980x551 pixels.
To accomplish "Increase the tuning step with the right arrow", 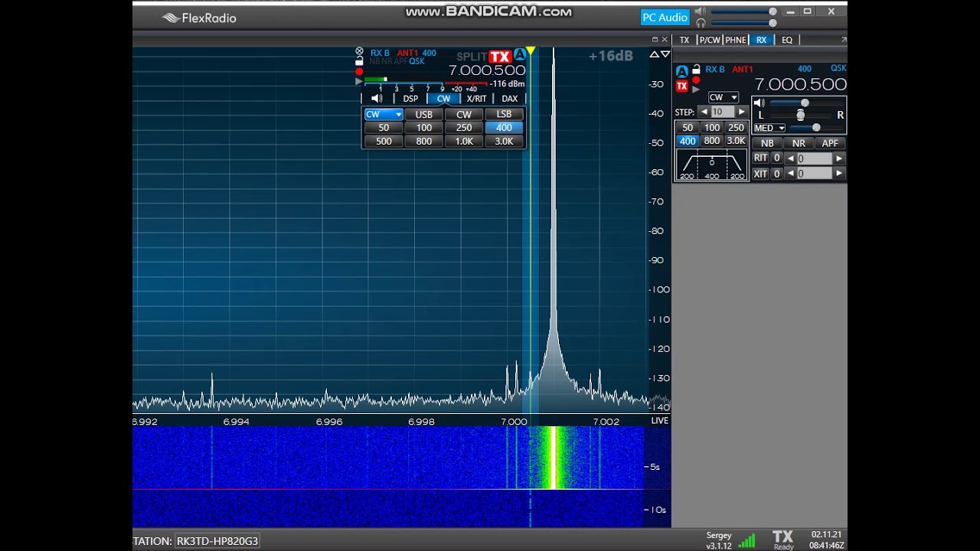I will (x=741, y=112).
